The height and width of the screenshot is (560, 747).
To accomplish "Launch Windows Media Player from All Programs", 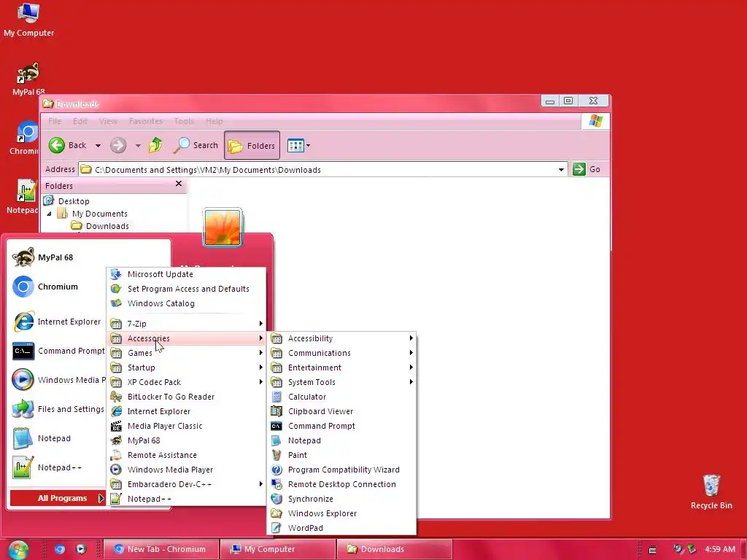I will pyautogui.click(x=186, y=470).
